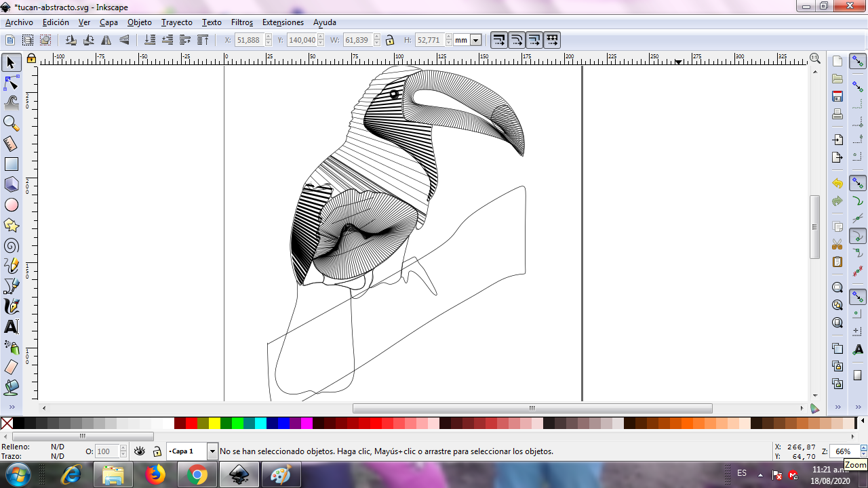Open Firefox from the taskbar
This screenshot has height=488, width=868.
coord(155,475)
